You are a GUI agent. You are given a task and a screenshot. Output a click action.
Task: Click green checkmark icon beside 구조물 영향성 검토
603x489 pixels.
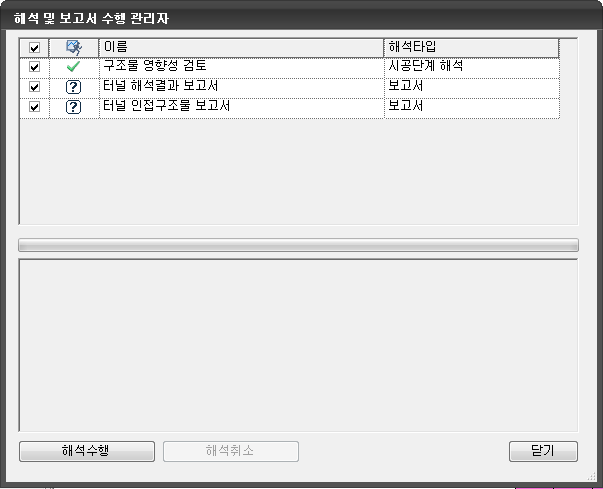point(73,67)
